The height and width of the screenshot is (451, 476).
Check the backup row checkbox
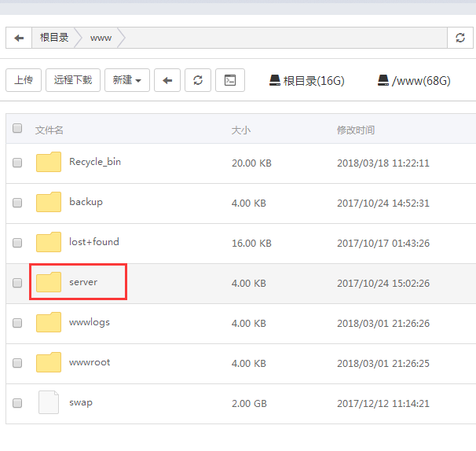(17, 203)
